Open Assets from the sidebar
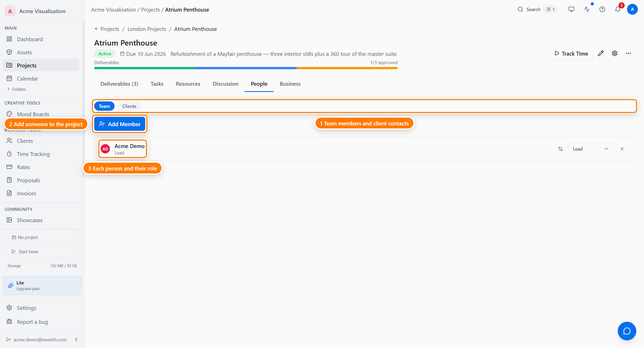Viewport: 644px width, 348px height. [41, 52]
